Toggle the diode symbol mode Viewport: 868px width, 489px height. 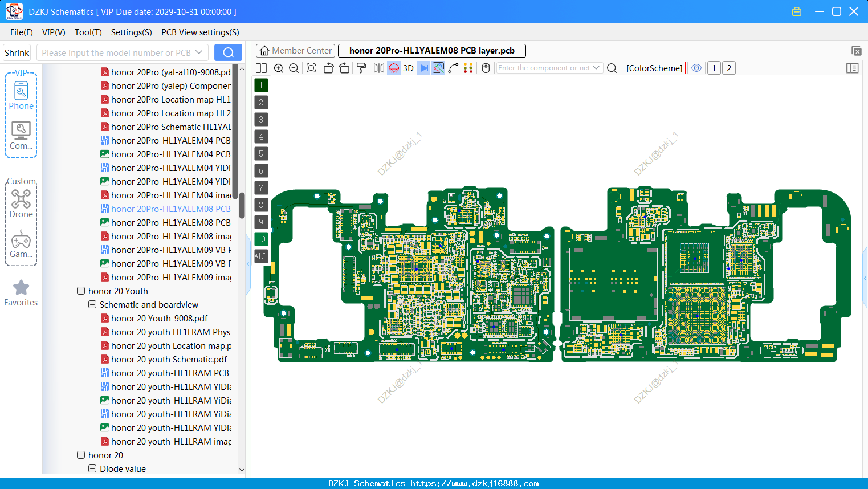423,68
